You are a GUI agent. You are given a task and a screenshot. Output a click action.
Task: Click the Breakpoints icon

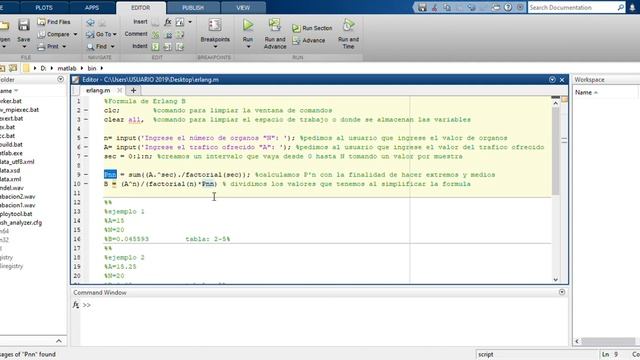tap(215, 25)
